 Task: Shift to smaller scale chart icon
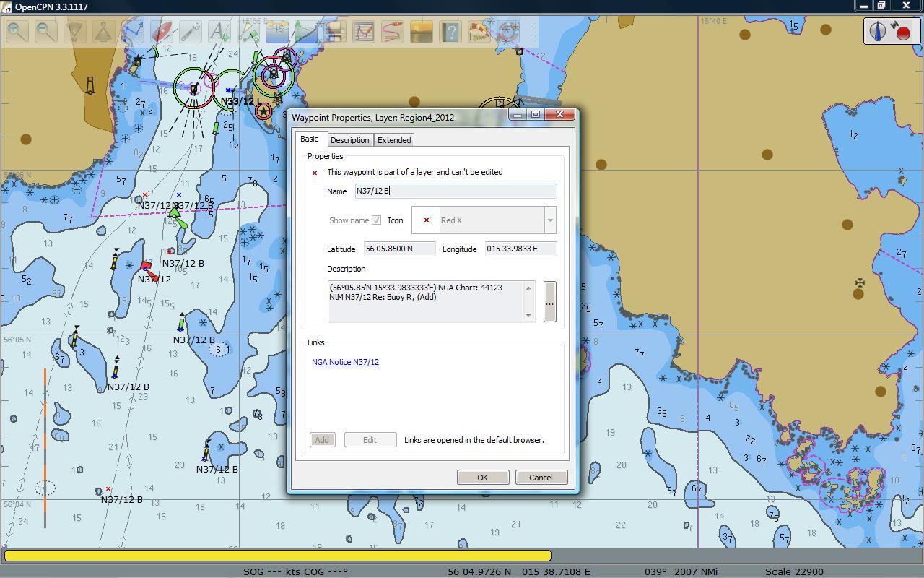104,32
